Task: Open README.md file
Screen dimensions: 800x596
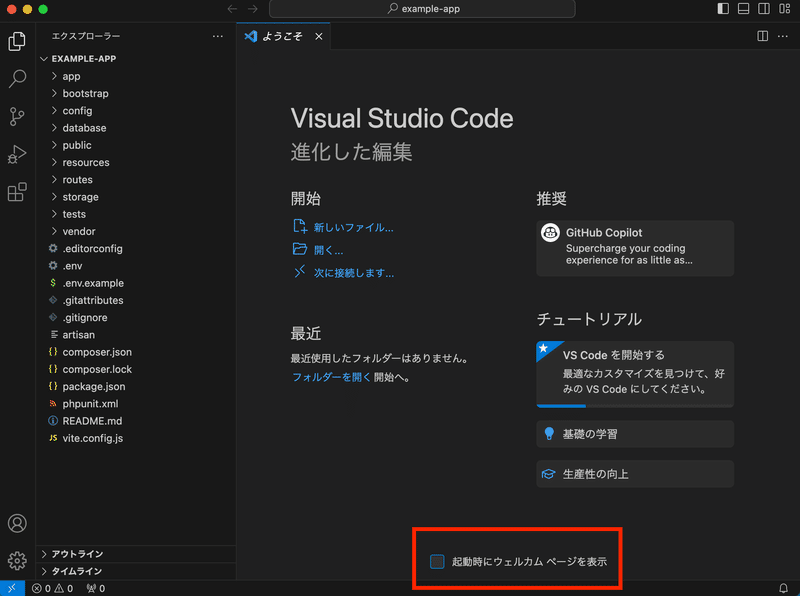Action: (x=136, y=421)
